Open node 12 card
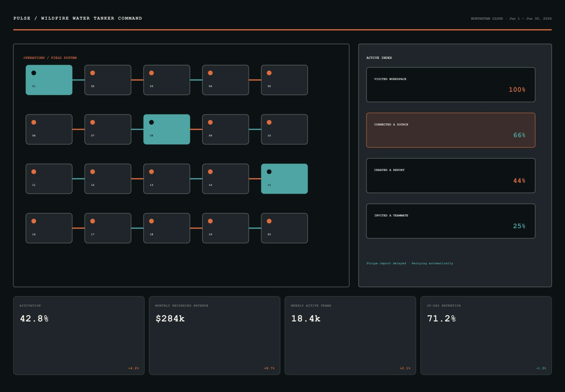Viewport: 565px width, 392px height. [108, 179]
